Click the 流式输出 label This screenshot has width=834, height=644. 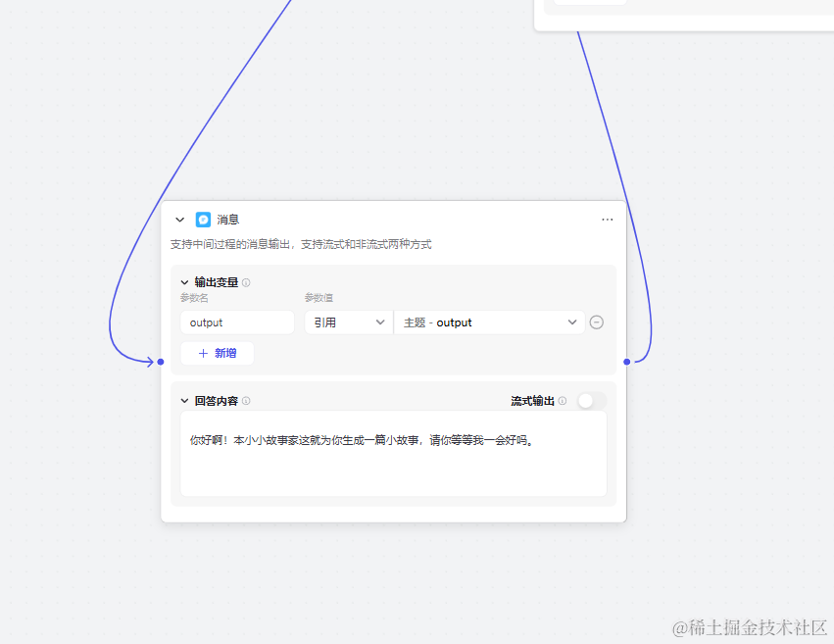532,401
